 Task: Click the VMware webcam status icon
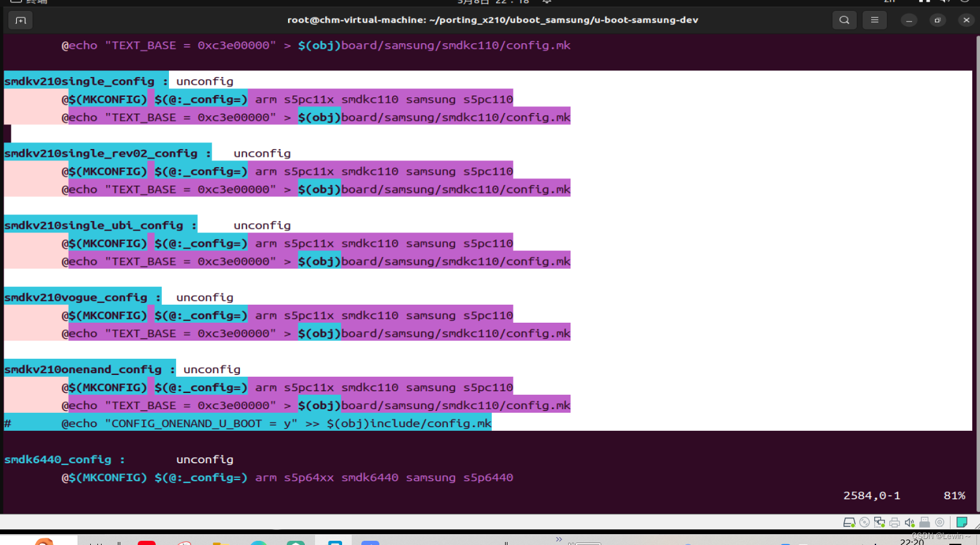point(940,522)
